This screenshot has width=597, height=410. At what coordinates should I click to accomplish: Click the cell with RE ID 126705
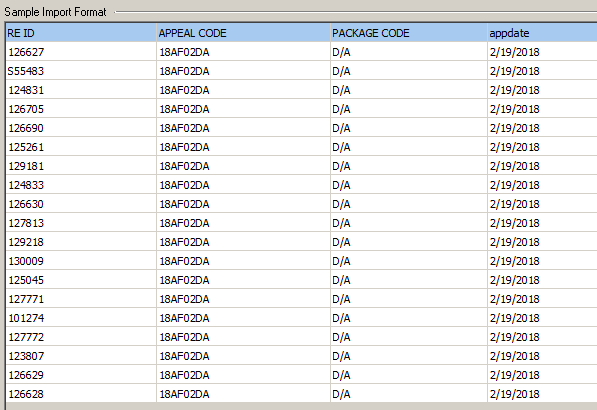tap(81, 109)
